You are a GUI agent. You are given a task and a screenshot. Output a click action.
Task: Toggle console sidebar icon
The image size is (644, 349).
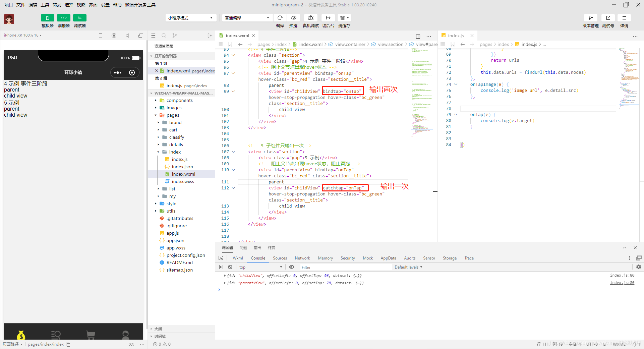(x=220, y=267)
